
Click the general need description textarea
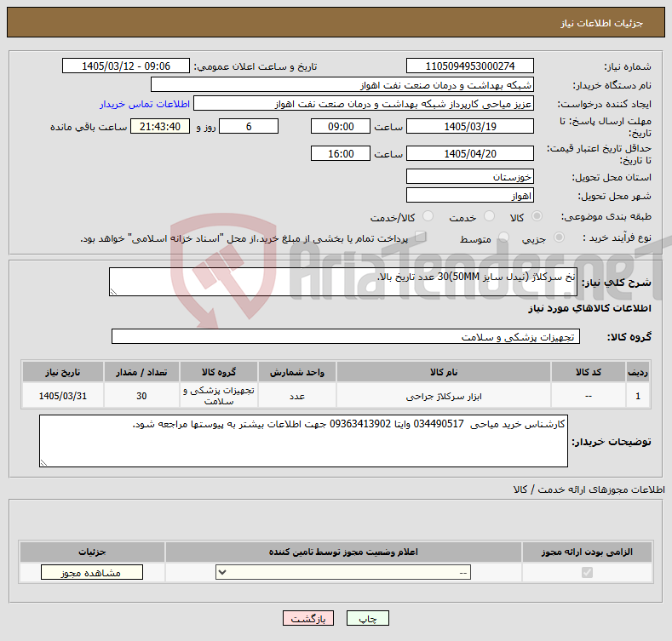[343, 282]
